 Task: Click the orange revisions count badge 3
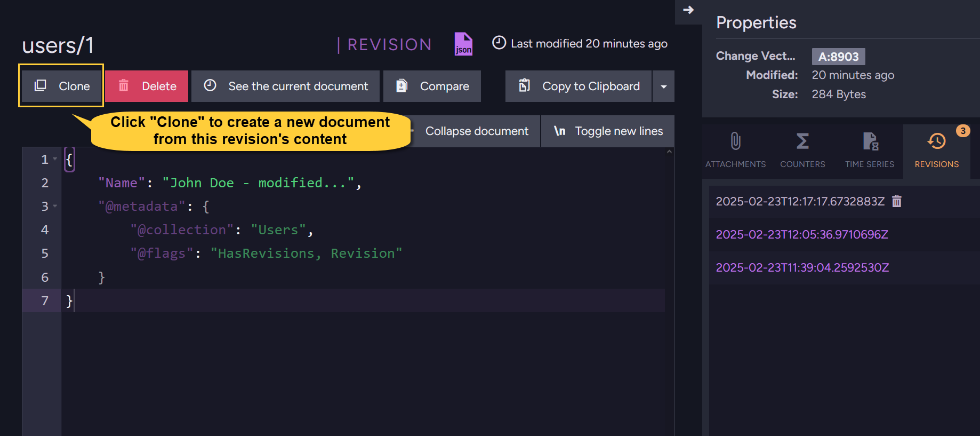coord(963,131)
